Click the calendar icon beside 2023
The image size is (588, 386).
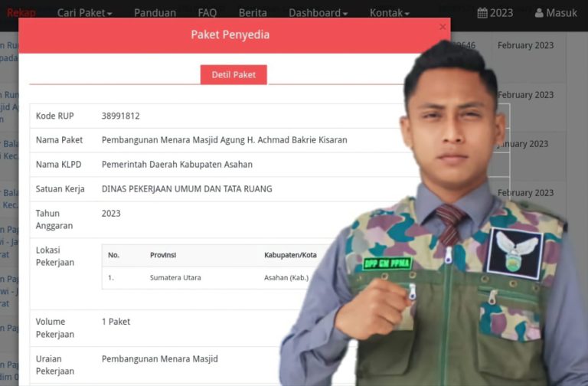pyautogui.click(x=482, y=13)
